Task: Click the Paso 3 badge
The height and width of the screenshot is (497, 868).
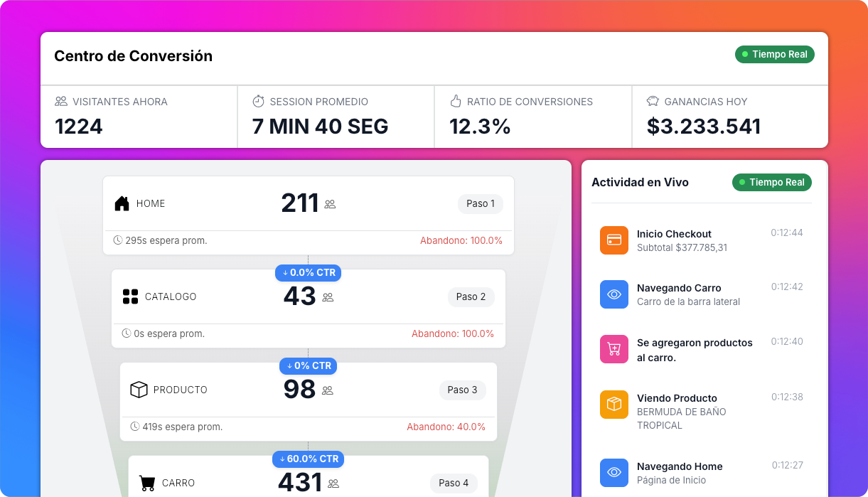Action: click(463, 390)
